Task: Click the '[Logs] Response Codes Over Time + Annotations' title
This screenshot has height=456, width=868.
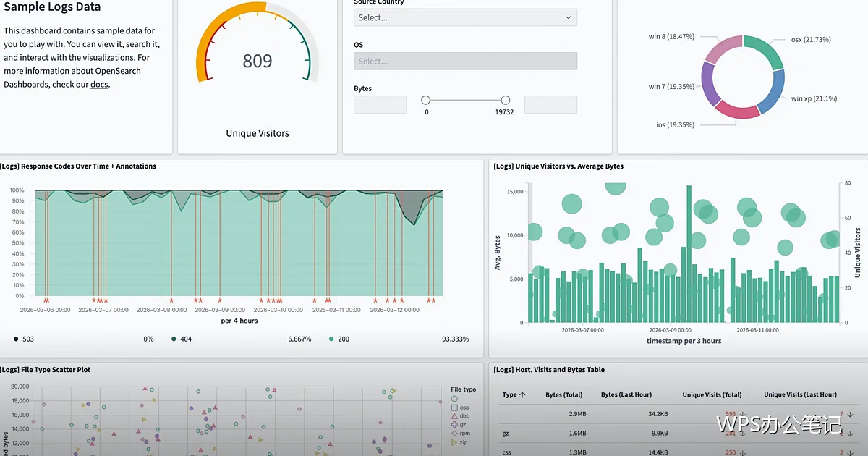Action: (78, 166)
